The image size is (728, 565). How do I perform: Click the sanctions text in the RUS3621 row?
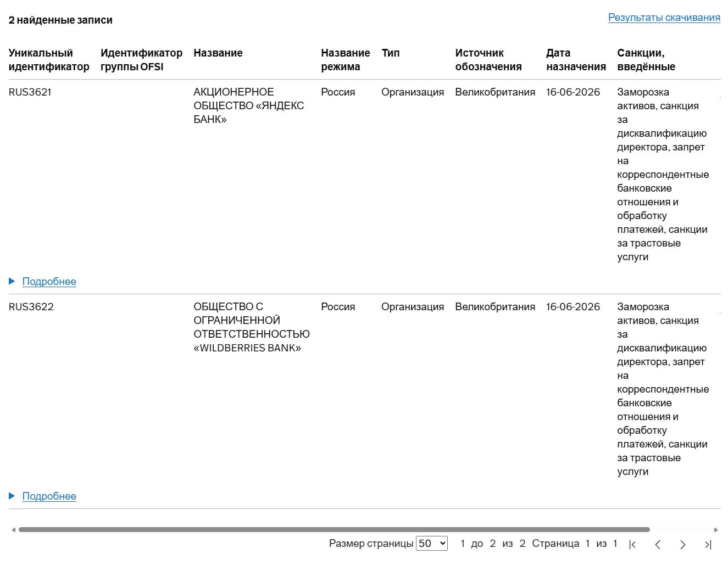point(663,175)
